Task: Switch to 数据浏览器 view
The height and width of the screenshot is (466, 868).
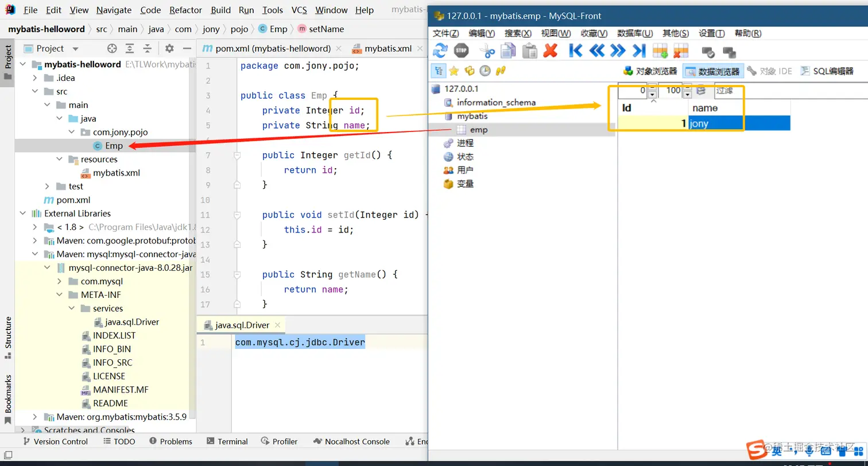Action: (x=713, y=71)
